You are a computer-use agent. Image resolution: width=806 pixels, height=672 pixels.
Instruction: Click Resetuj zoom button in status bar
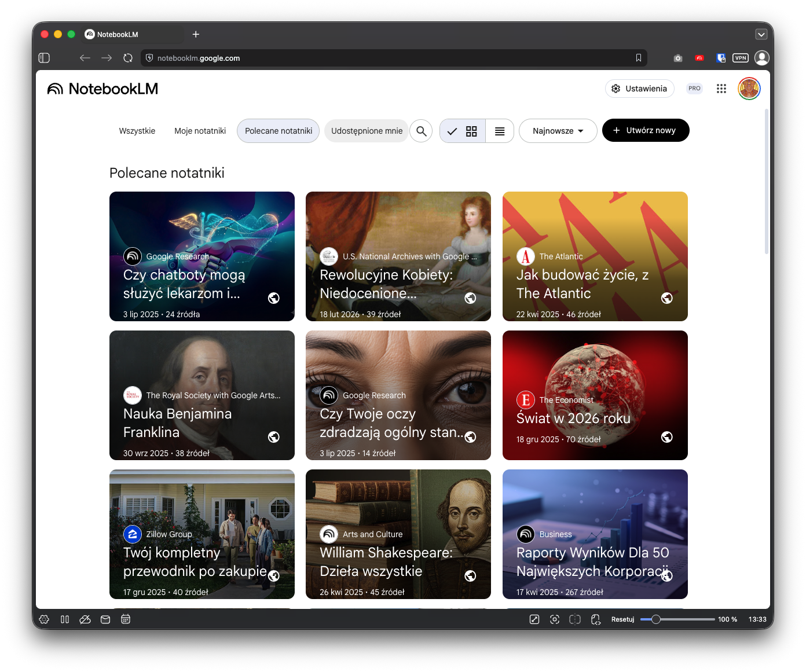coord(622,619)
